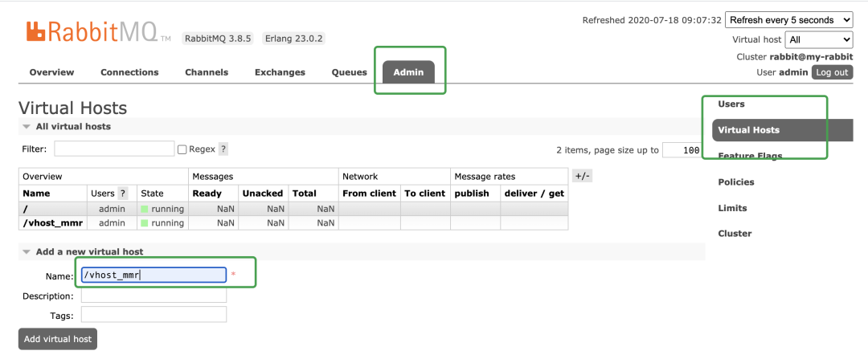The height and width of the screenshot is (359, 868).
Task: Open the /vhost_mmr virtual host link
Action: (52, 223)
